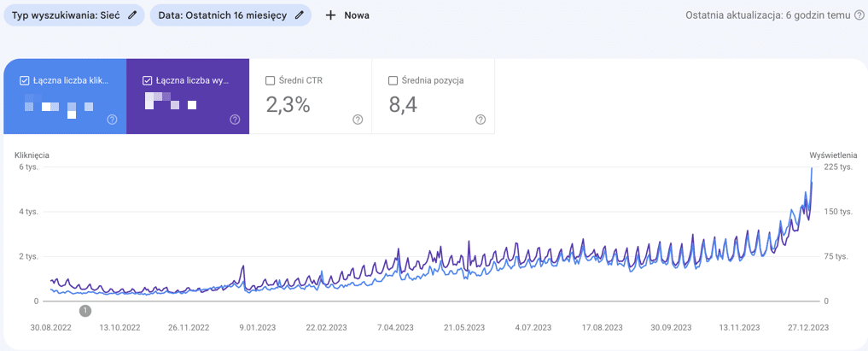The image size is (868, 351).
Task: Click pencil icon on Typ wyszukiwania chip
Action: pos(128,15)
